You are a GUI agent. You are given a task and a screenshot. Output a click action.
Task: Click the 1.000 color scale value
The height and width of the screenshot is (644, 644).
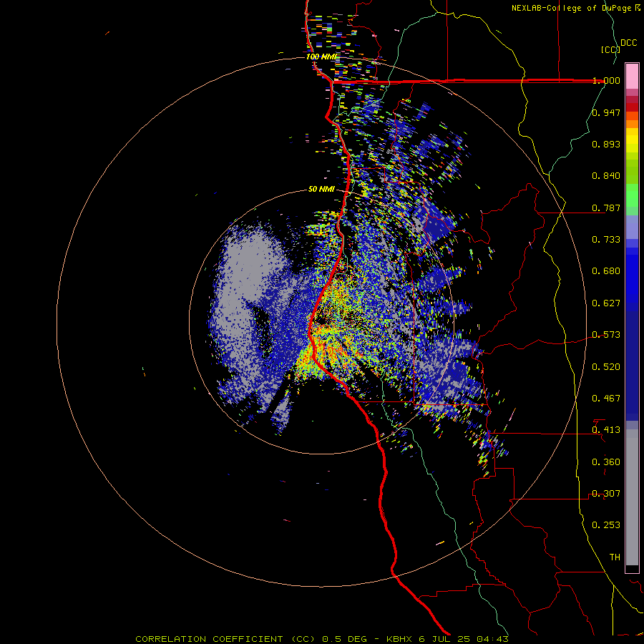click(x=606, y=80)
